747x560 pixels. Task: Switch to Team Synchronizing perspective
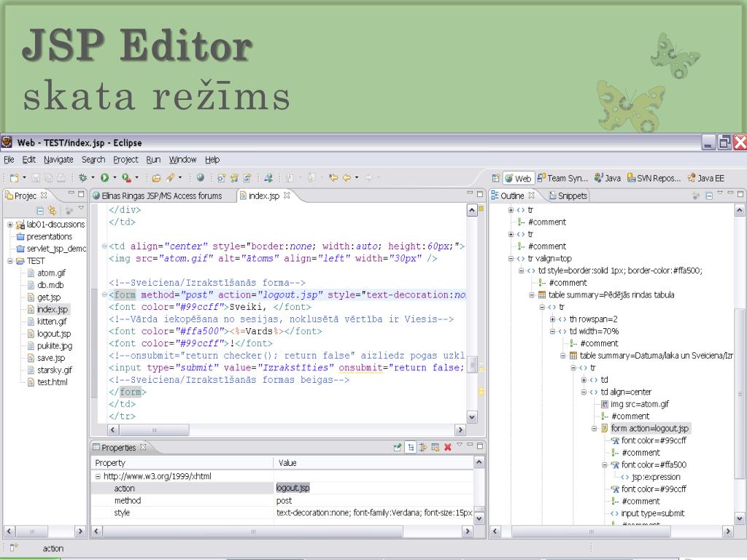[562, 178]
